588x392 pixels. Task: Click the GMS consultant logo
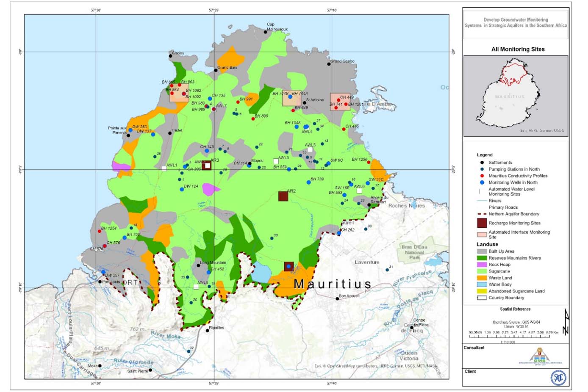click(540, 356)
